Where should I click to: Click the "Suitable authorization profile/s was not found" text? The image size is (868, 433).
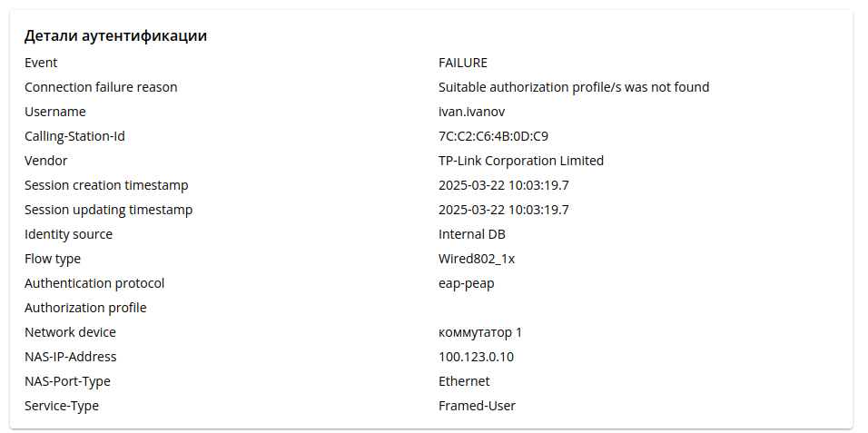574,87
